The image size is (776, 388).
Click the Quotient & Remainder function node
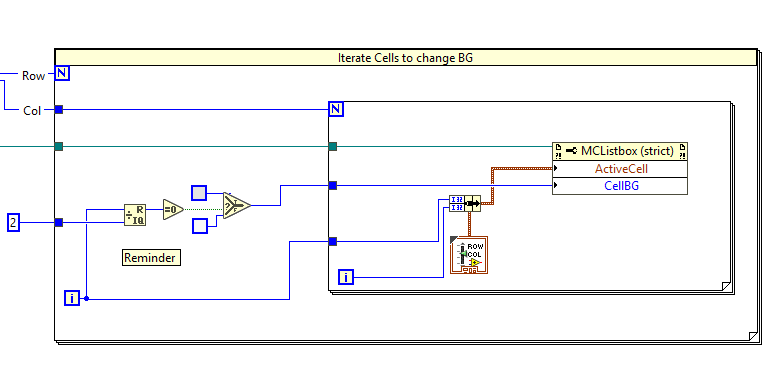[135, 215]
